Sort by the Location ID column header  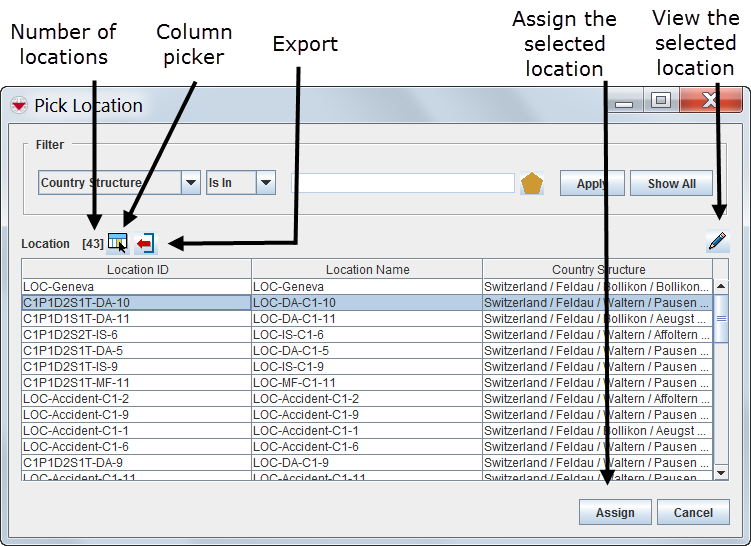(137, 269)
